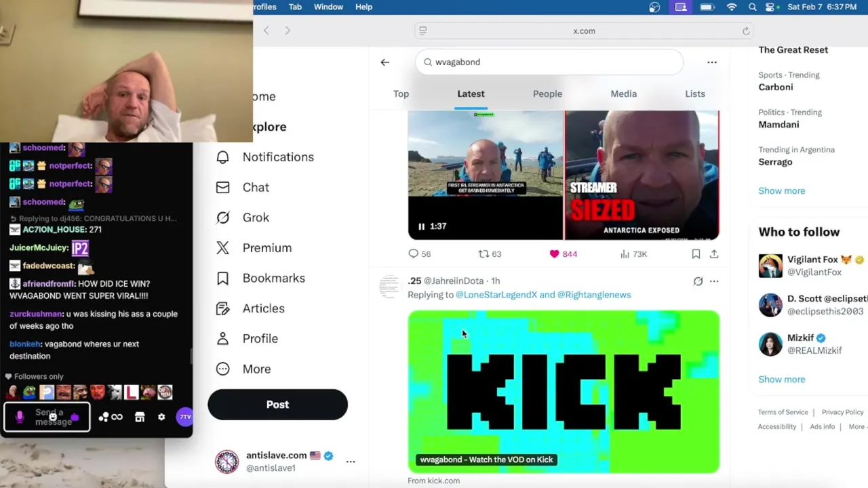Click the Post button
The image size is (868, 488).
click(x=277, y=405)
